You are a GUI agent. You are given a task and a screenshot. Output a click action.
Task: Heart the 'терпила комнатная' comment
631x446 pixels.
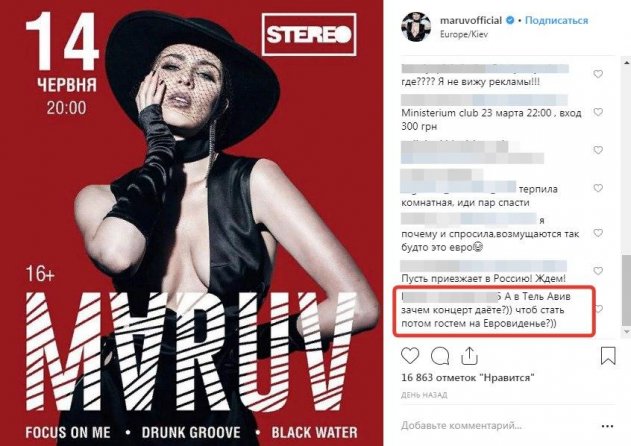[598, 188]
